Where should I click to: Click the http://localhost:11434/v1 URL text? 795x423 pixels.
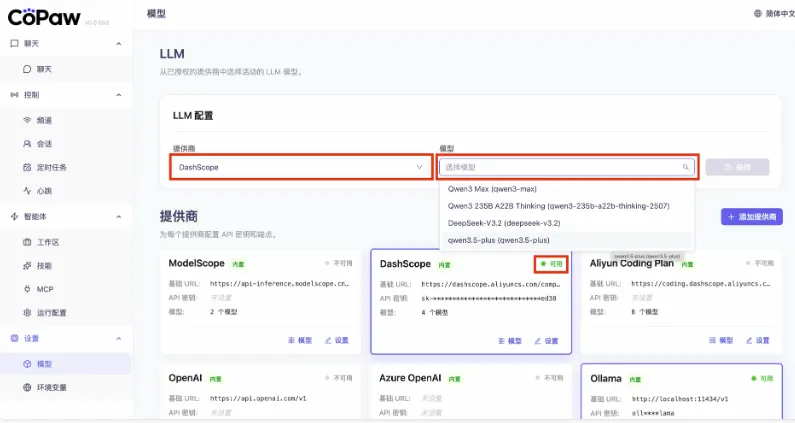pos(680,399)
